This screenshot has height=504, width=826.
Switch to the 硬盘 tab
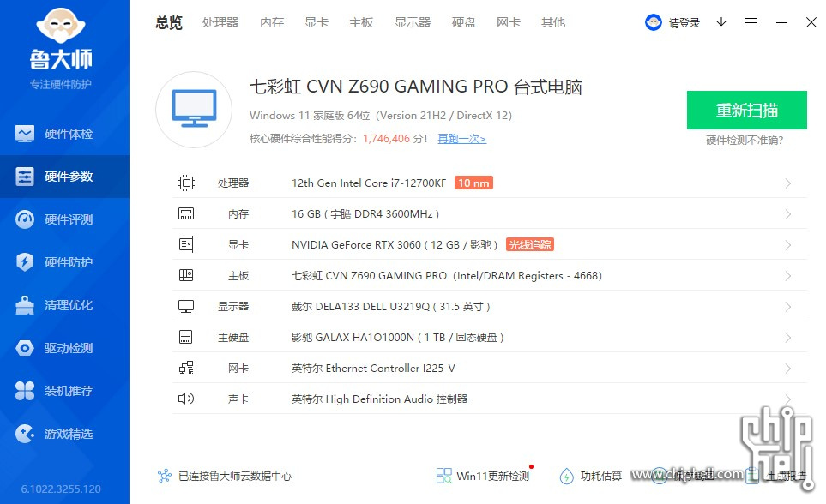(x=463, y=22)
